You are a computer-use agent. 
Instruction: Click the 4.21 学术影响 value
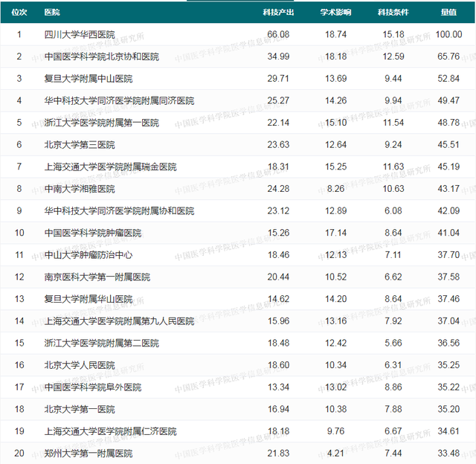(x=335, y=454)
